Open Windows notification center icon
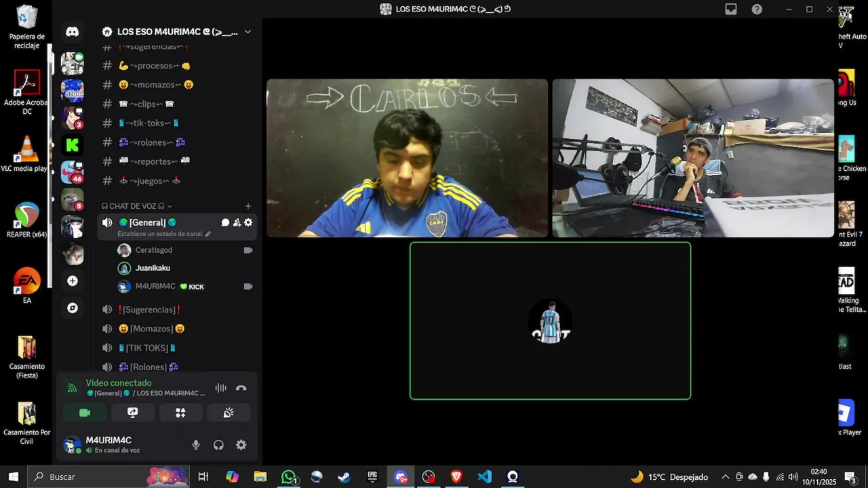The width and height of the screenshot is (868, 488). (x=850, y=476)
